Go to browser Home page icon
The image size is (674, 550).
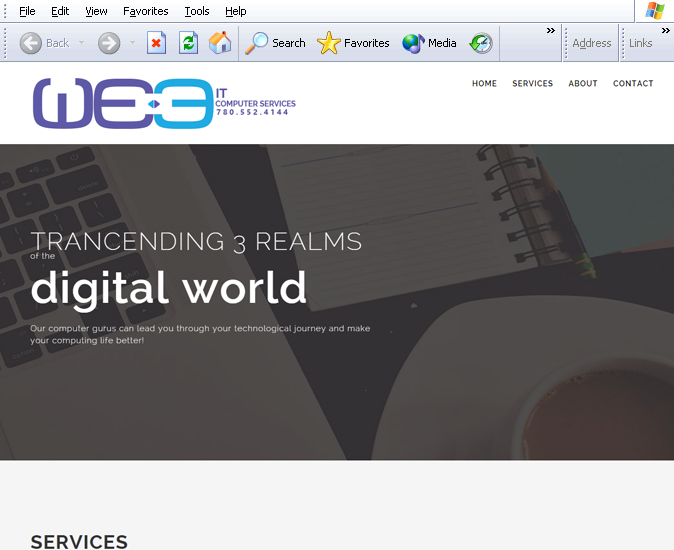(x=220, y=43)
